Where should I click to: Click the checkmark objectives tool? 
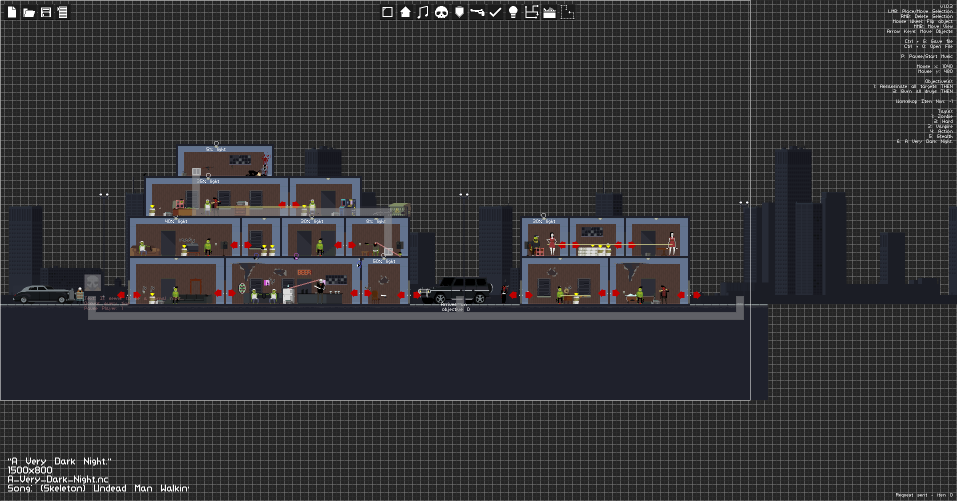click(495, 12)
